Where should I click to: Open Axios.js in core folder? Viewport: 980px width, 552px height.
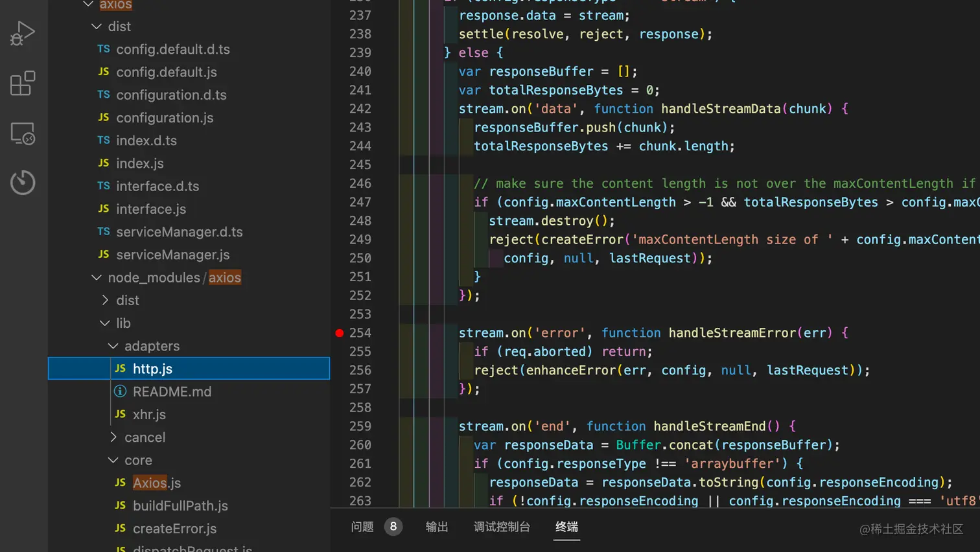[x=157, y=483]
